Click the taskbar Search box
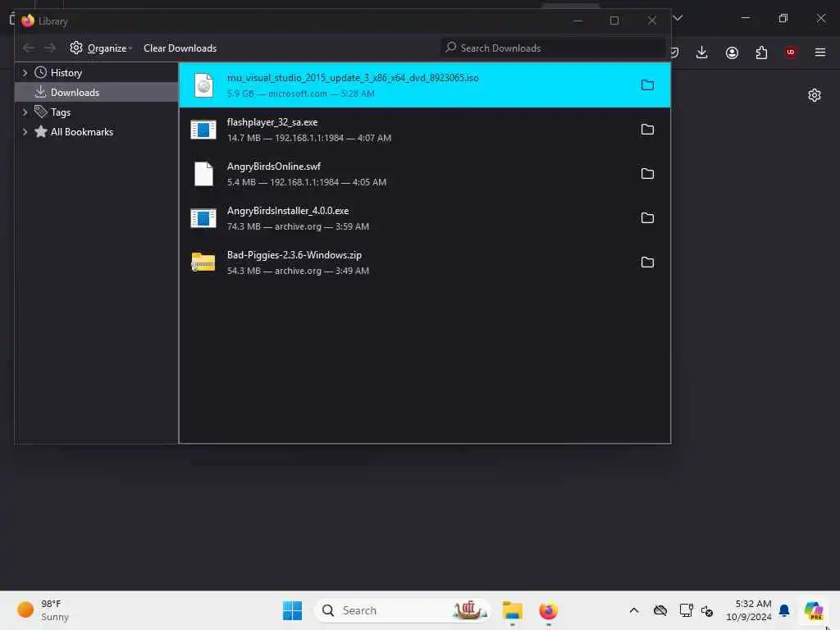The image size is (840, 630). pos(402,610)
